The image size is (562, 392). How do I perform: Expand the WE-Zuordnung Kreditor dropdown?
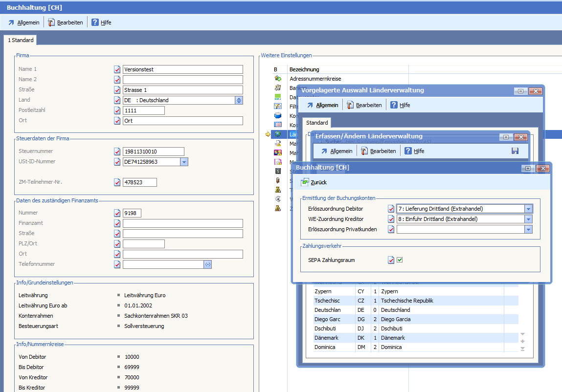click(528, 219)
